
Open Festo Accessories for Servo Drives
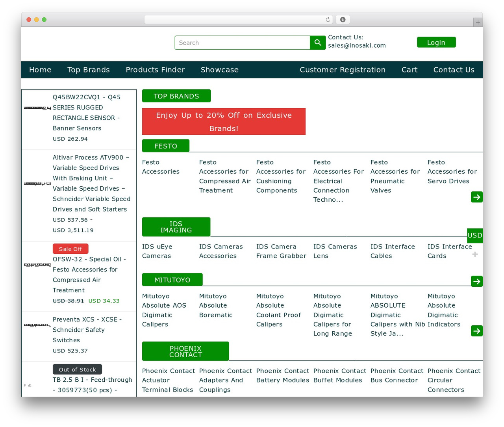point(452,172)
